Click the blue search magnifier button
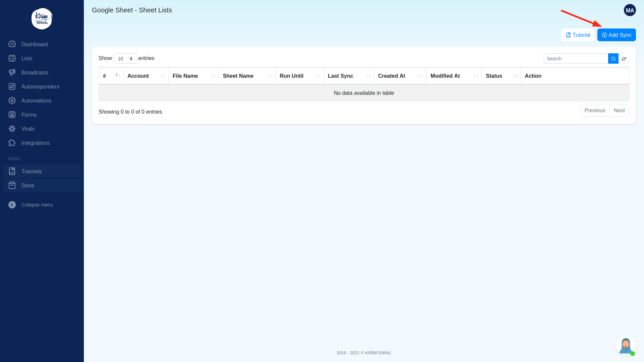The height and width of the screenshot is (362, 644). 613,59
